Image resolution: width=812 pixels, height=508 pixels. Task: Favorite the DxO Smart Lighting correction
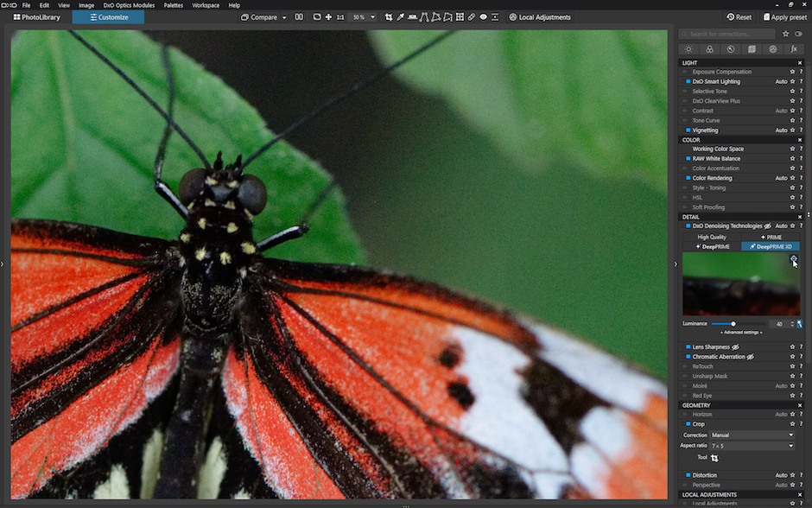click(x=792, y=81)
